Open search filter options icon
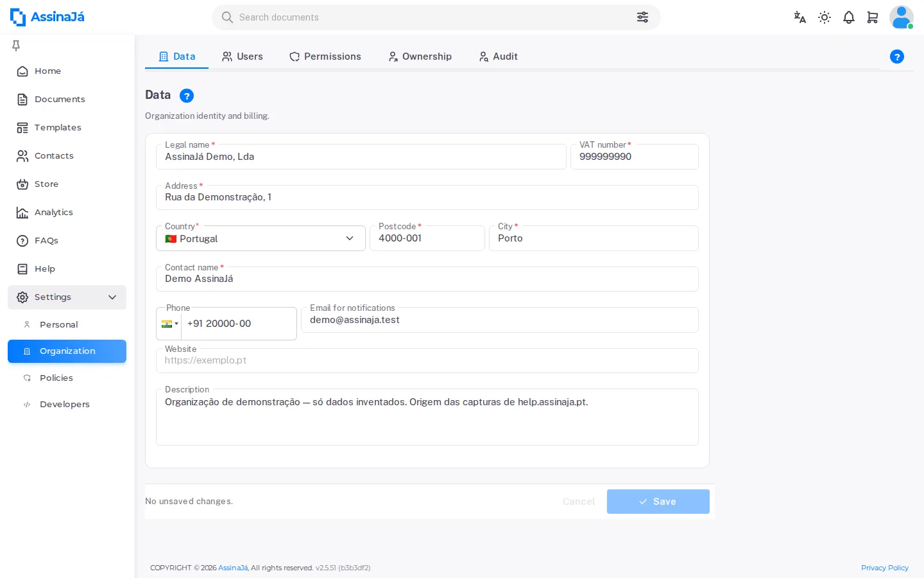 (642, 17)
